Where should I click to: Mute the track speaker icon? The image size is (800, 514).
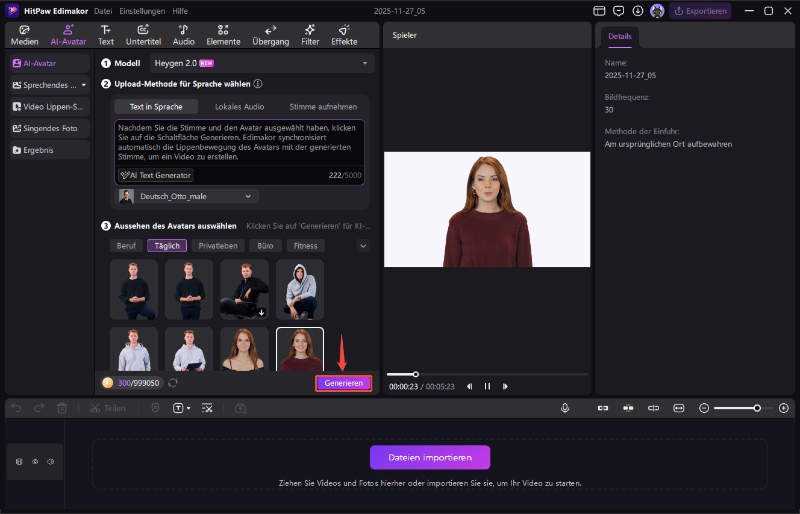pos(51,461)
